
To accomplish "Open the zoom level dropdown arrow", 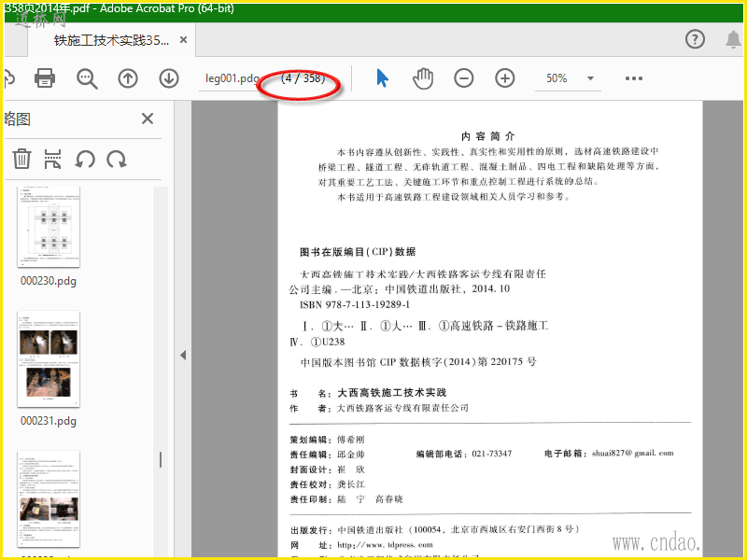I will point(590,78).
